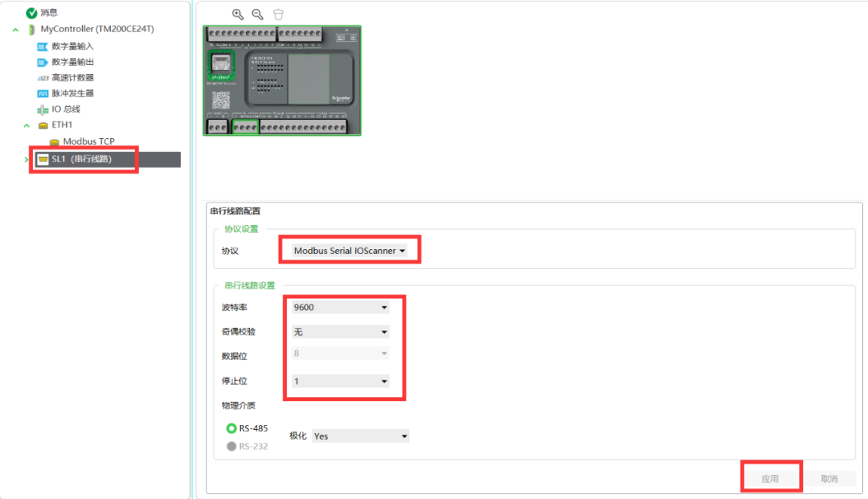Open the 极化 Yes dropdown
Image resolution: width=868 pixels, height=499 pixels.
click(x=360, y=436)
